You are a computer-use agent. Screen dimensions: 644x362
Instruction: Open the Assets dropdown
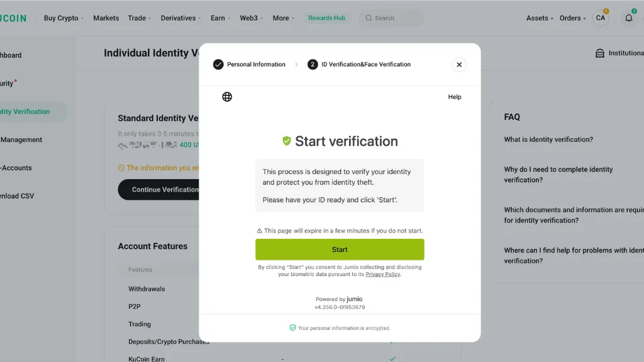point(540,18)
